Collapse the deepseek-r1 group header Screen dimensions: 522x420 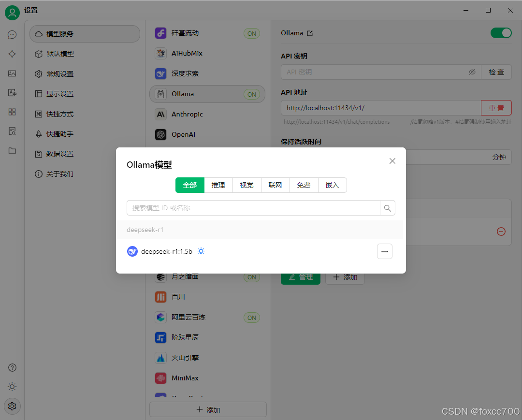(260, 230)
